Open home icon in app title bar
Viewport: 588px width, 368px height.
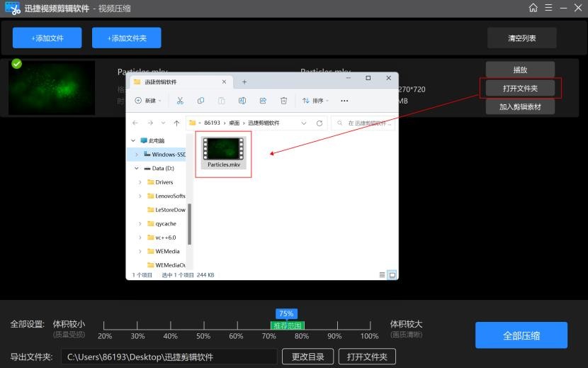(x=533, y=8)
